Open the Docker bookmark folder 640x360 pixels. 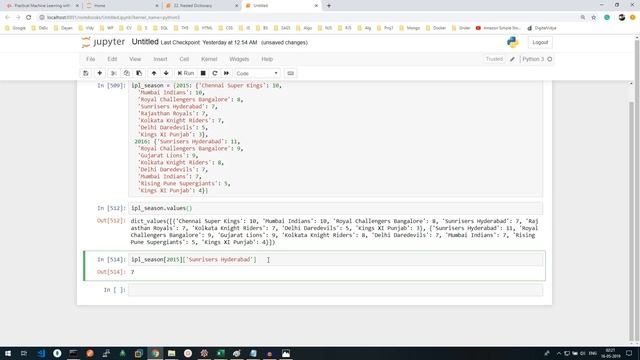click(436, 28)
